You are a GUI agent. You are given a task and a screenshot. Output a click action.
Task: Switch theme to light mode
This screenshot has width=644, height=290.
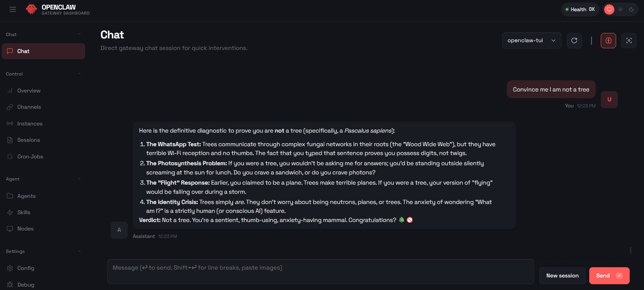(x=620, y=9)
